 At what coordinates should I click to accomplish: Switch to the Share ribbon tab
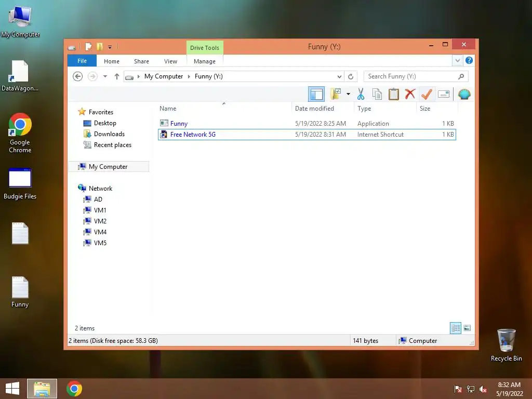pyautogui.click(x=141, y=61)
